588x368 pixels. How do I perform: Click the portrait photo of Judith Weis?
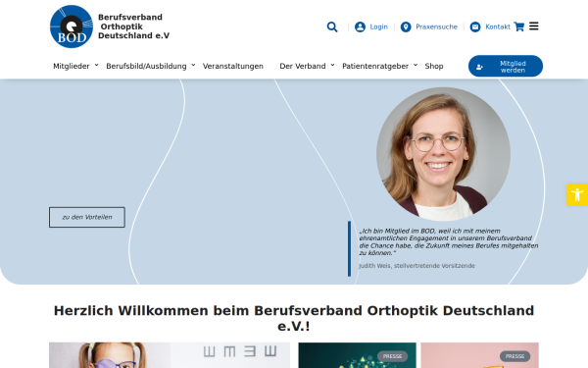(x=443, y=154)
